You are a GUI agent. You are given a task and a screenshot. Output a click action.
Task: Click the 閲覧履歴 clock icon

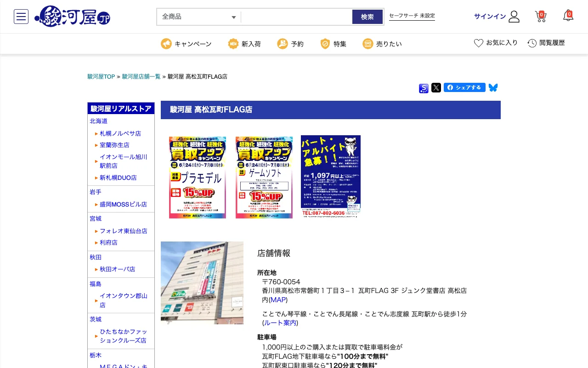[532, 43]
